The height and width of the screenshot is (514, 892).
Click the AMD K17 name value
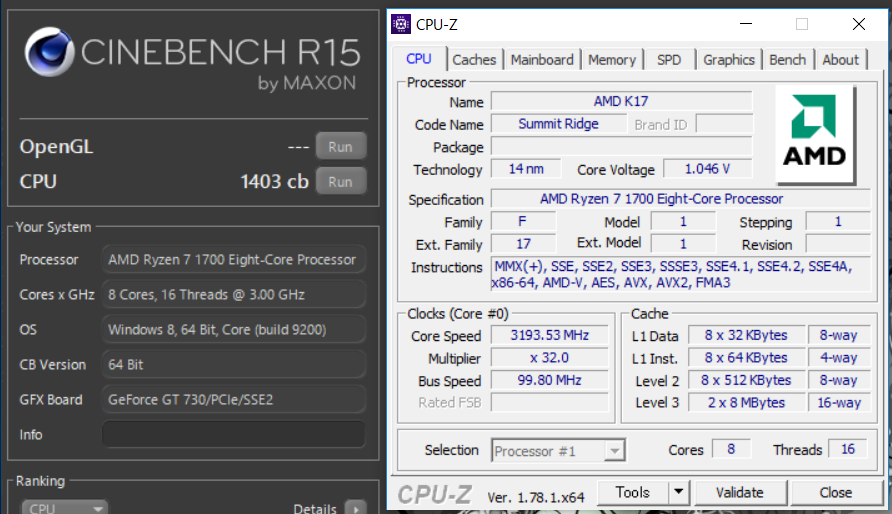pyautogui.click(x=622, y=101)
